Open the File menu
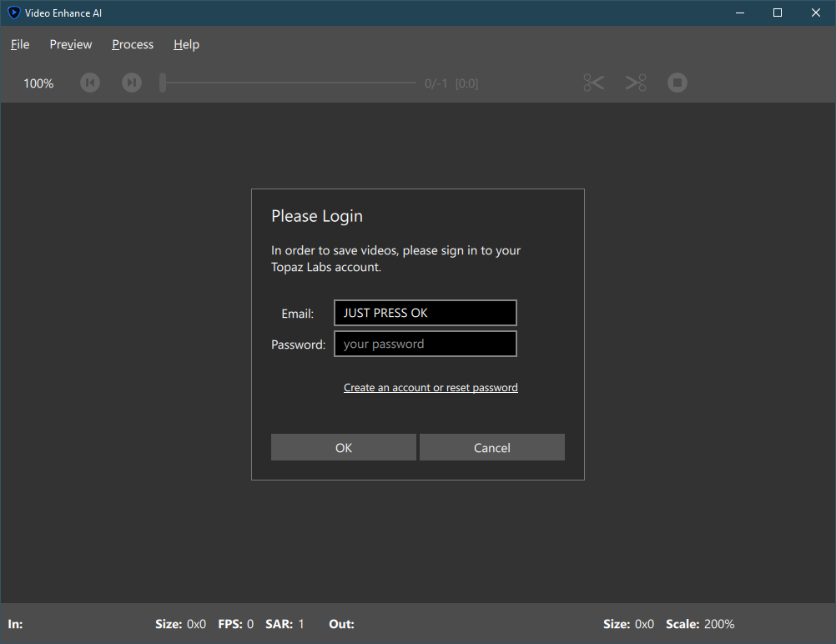The height and width of the screenshot is (644, 836). (x=20, y=44)
